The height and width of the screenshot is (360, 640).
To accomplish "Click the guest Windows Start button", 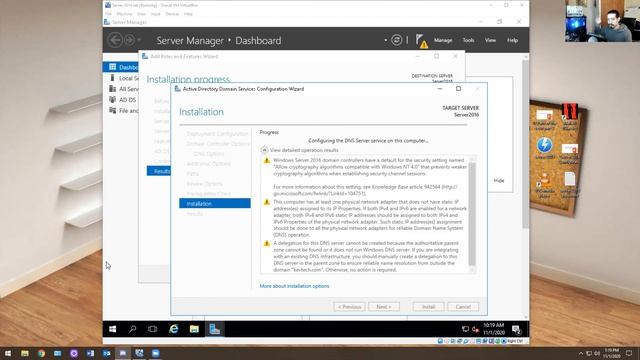I will click(113, 329).
